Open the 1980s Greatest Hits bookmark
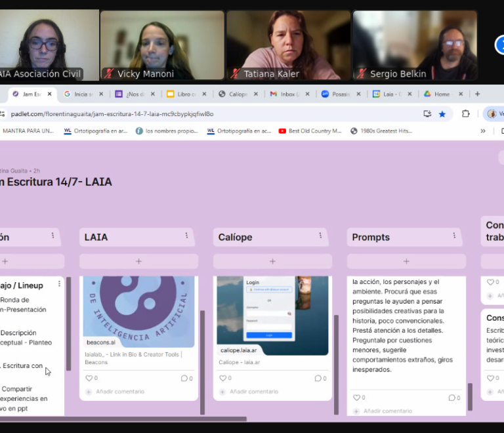Viewport: 504px width, 433px height. 381,131
